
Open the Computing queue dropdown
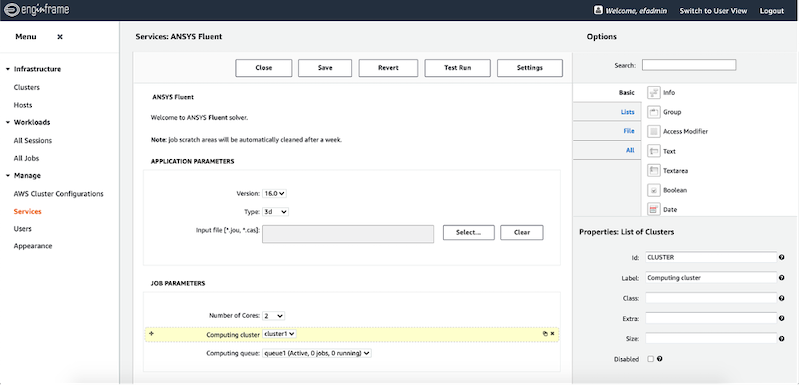point(317,353)
